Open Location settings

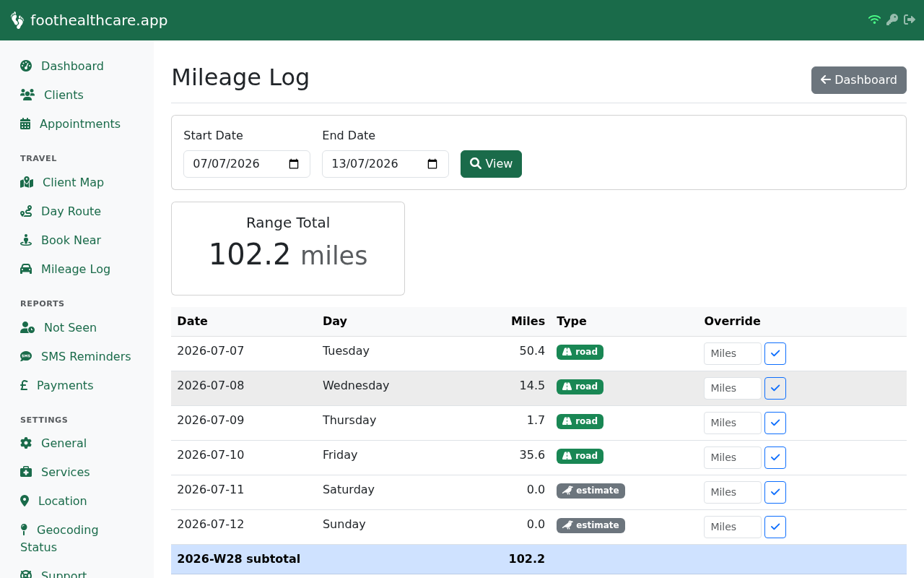[x=62, y=501]
